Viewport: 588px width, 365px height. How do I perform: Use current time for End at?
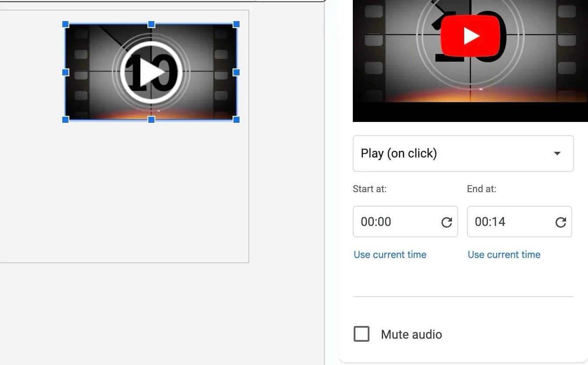tap(504, 254)
